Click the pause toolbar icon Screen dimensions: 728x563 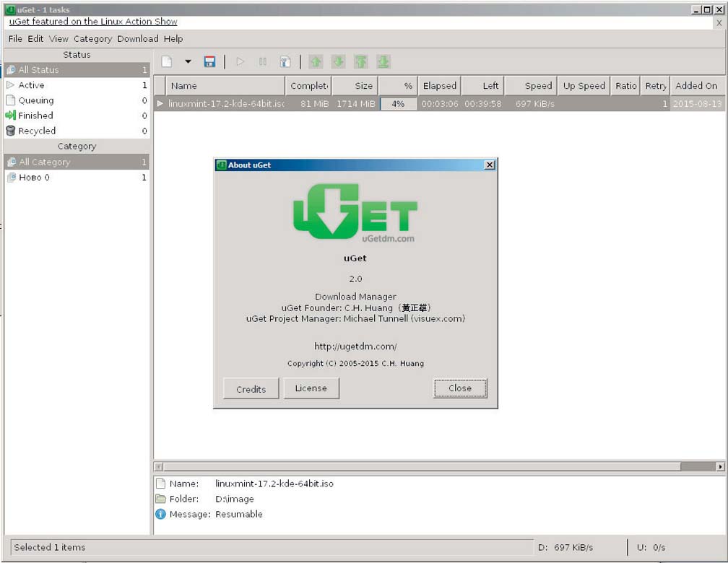point(263,62)
